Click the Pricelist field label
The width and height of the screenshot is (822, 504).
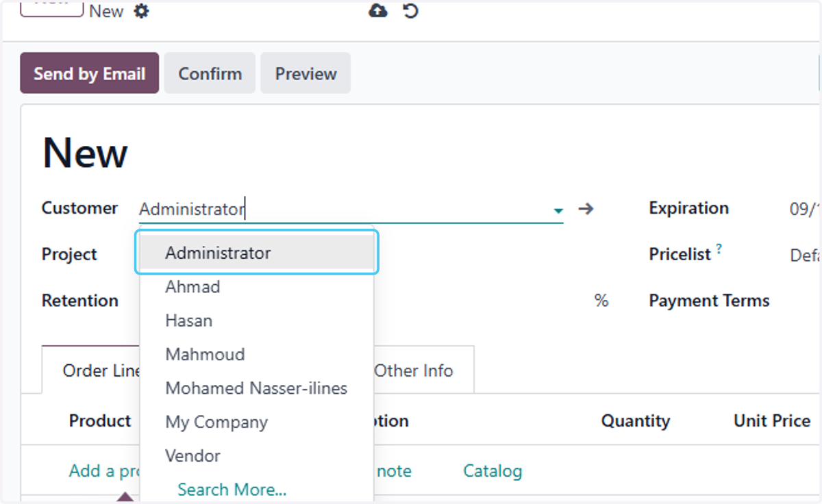680,254
